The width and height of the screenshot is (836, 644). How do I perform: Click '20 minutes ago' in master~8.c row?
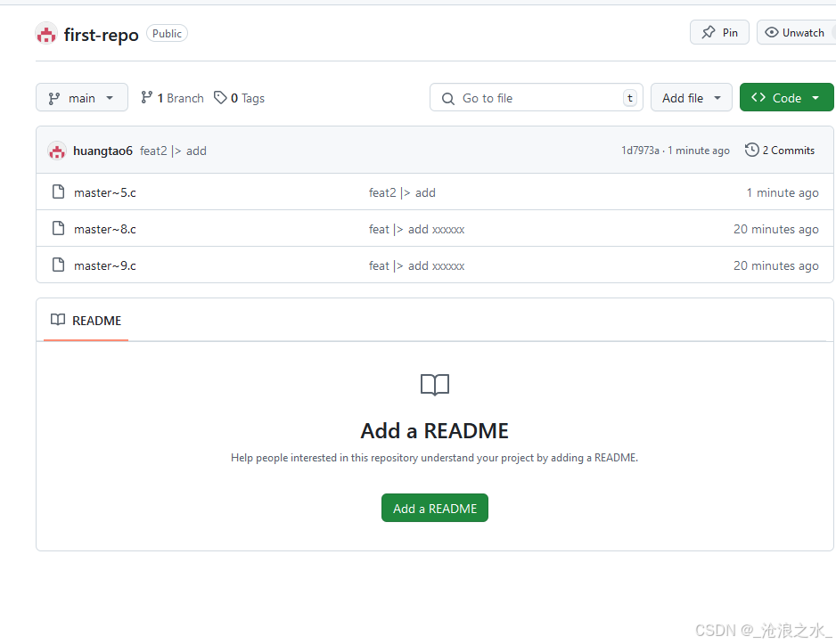pos(775,229)
